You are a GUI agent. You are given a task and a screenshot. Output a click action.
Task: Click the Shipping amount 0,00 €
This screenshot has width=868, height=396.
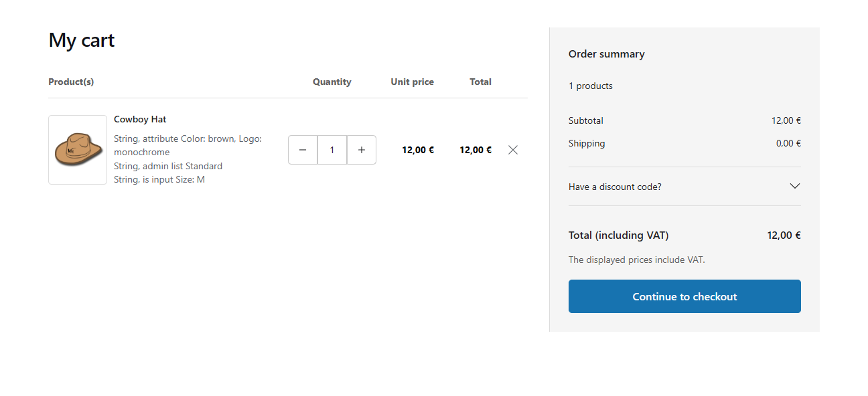tap(789, 143)
